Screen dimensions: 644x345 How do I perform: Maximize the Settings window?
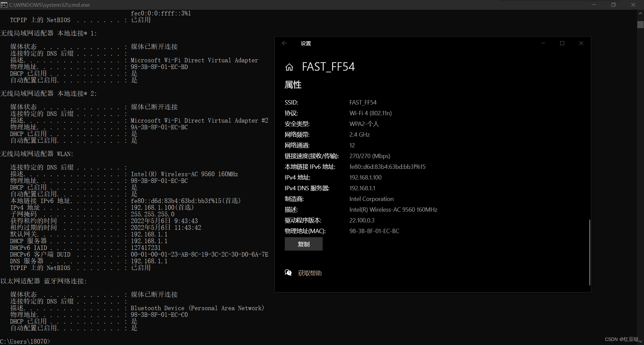[562, 43]
